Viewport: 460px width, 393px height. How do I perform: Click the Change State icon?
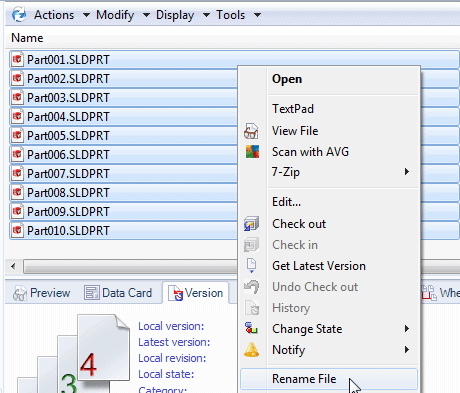251,328
